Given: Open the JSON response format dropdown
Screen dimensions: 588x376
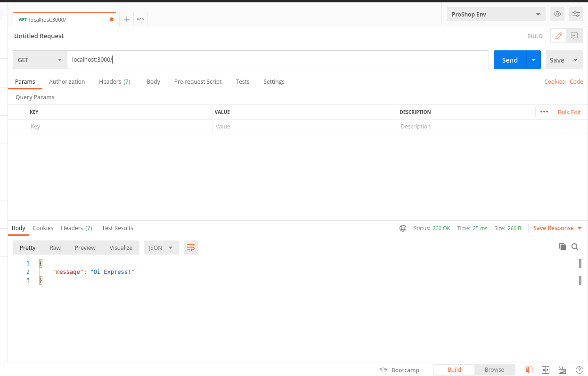Looking at the screenshot, I should point(161,247).
